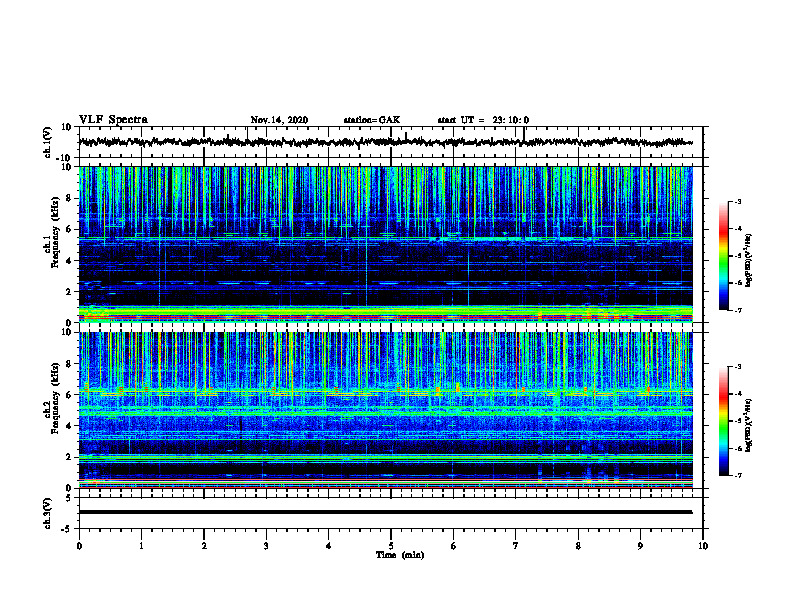Click the ch.2 "Frequency (kHz)" axis label
The height and width of the screenshot is (612, 792).
[x=56, y=398]
